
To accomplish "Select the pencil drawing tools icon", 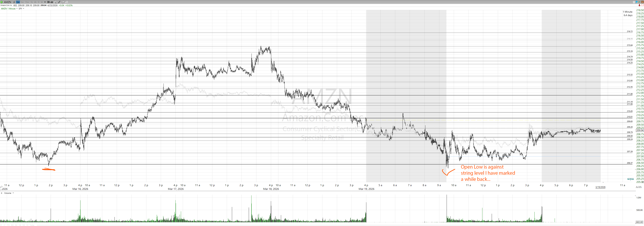I will point(59,2).
